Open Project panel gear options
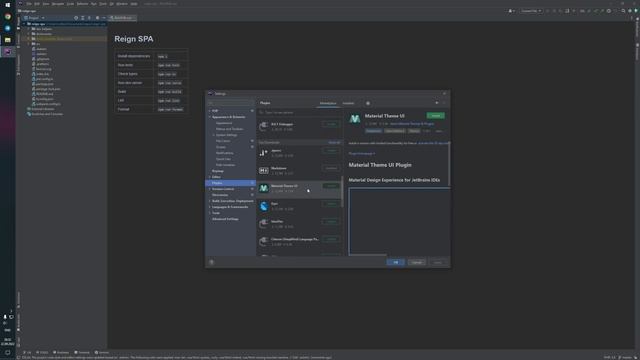Viewport: 640px width, 360px height. click(97, 18)
